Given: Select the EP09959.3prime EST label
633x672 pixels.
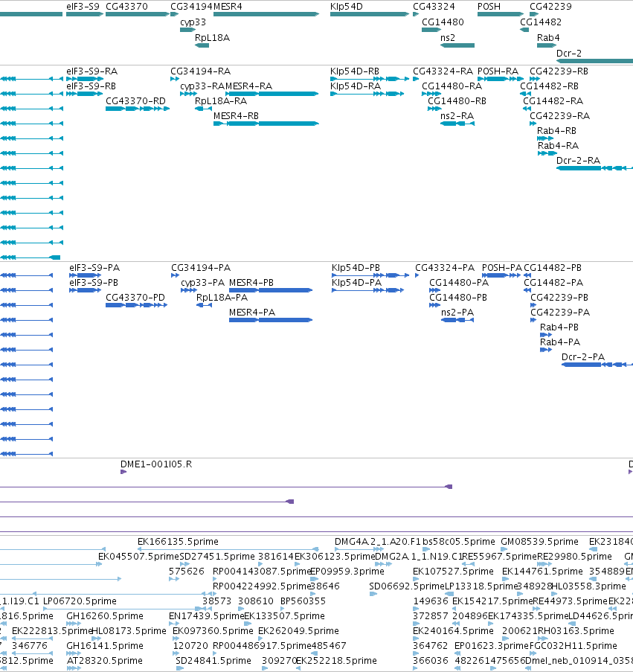Looking at the screenshot, I should 347,572.
